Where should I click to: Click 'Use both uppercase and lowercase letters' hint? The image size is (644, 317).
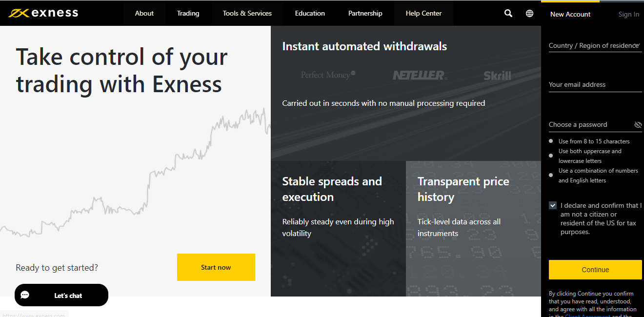tap(590, 156)
